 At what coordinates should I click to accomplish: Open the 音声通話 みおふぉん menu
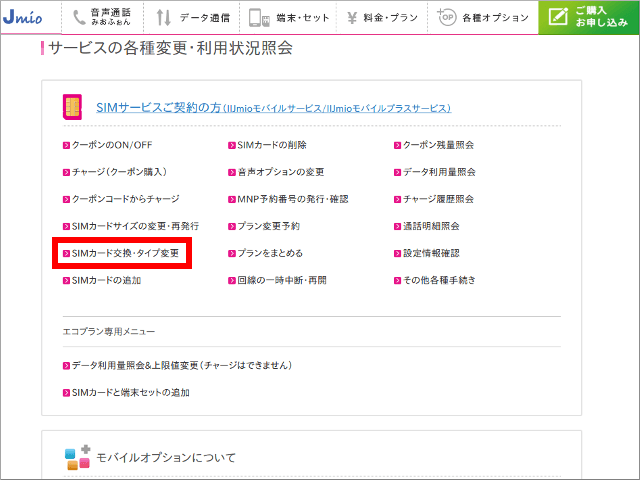point(102,17)
